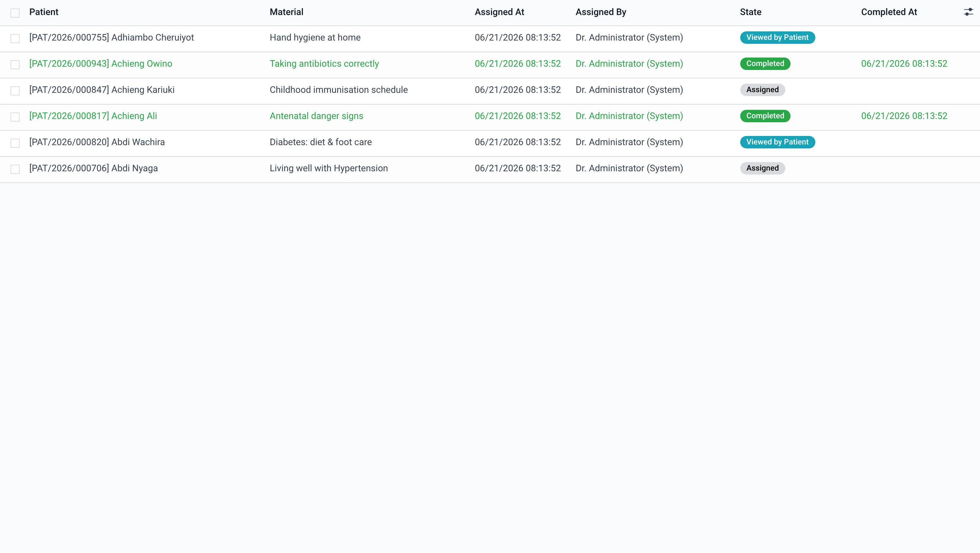Click Assigned badge in Abdi Nyaga row

pyautogui.click(x=762, y=168)
